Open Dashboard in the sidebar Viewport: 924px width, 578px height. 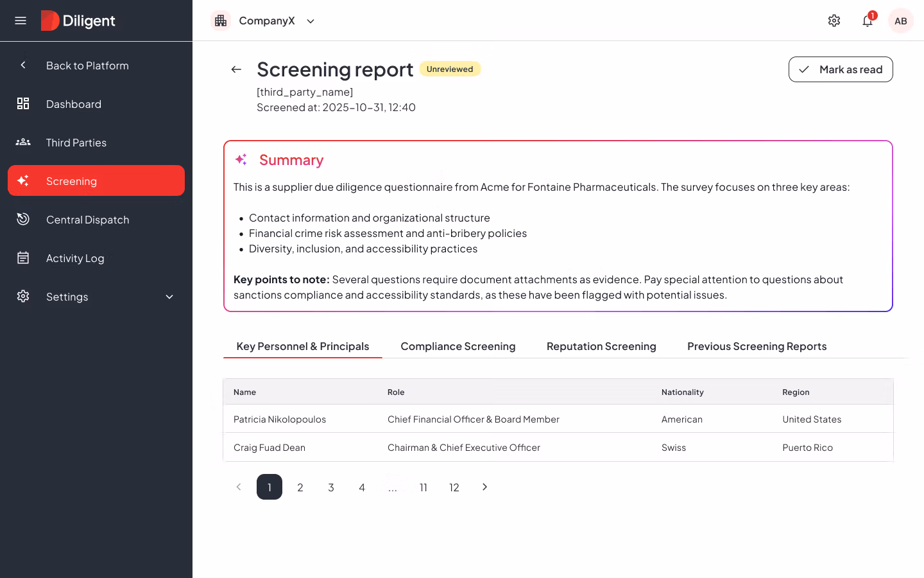[x=96, y=103]
